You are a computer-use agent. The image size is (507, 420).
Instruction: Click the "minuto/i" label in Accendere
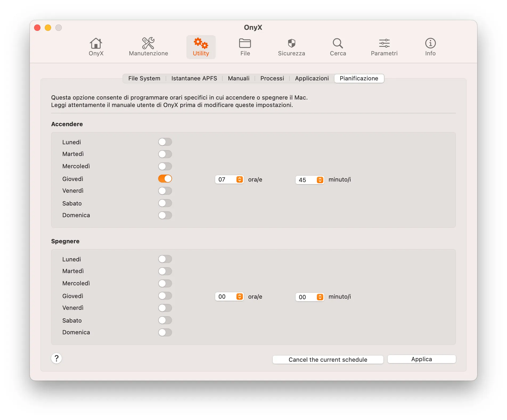[x=340, y=179]
